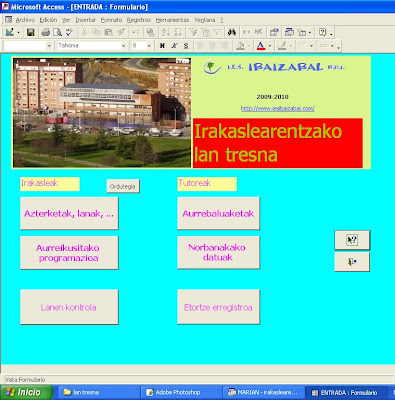Toggle Bold formatting
The image size is (395, 400).
(x=162, y=46)
